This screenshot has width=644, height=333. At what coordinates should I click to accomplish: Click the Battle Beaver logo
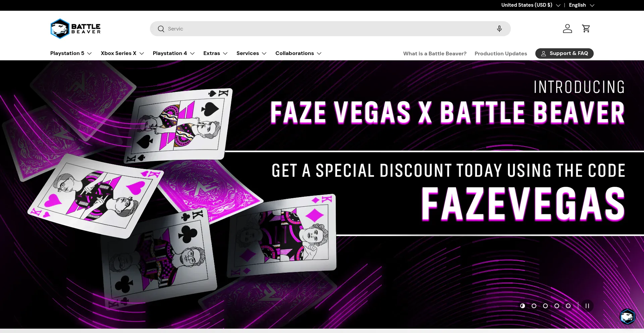click(x=75, y=29)
